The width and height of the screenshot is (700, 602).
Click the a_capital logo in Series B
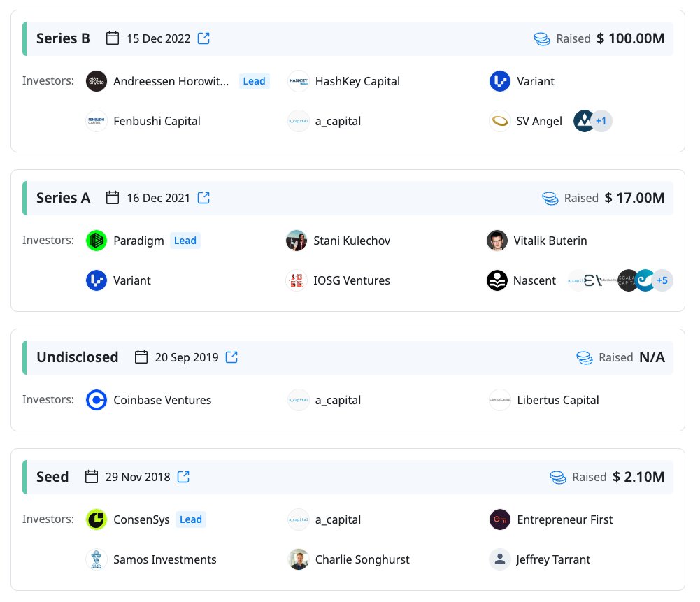(298, 121)
